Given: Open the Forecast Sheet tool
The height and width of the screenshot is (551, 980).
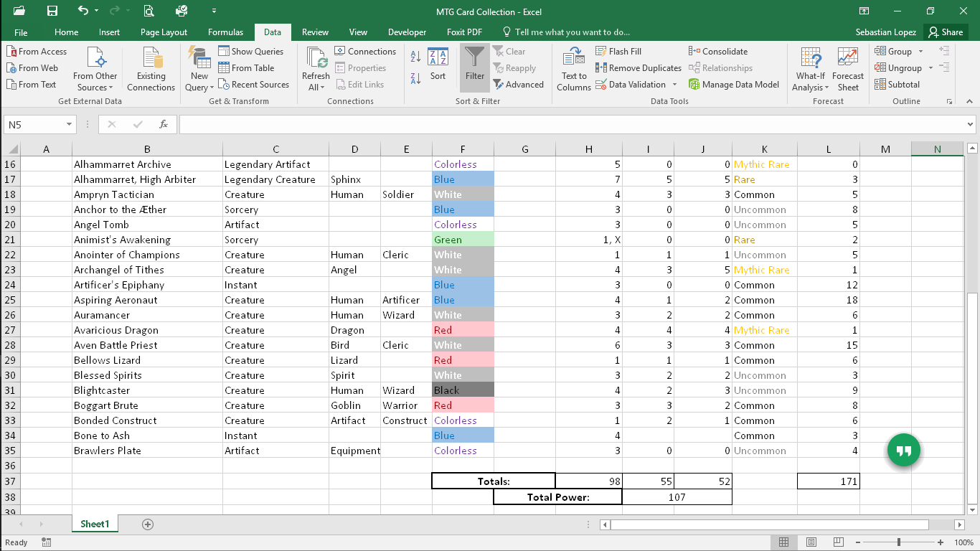Looking at the screenshot, I should click(848, 70).
